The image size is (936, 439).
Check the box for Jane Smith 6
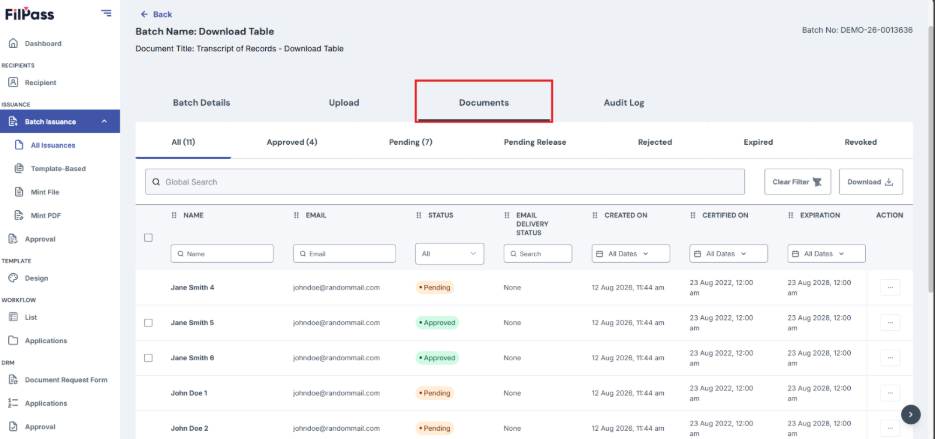pyautogui.click(x=149, y=358)
